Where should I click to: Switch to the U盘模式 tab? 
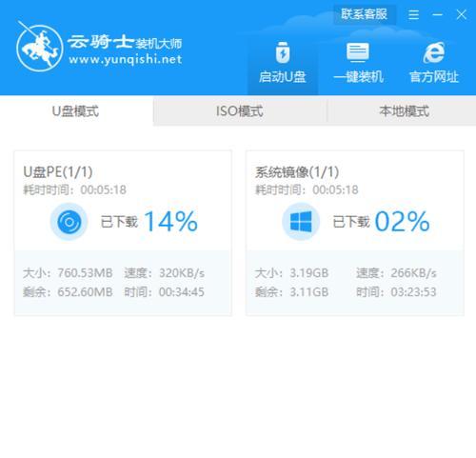coord(76,111)
